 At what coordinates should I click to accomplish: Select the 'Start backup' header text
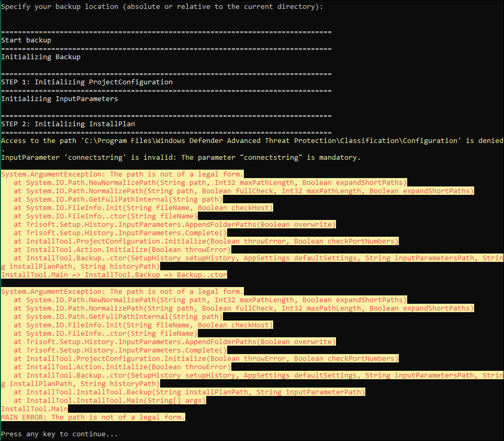point(26,40)
